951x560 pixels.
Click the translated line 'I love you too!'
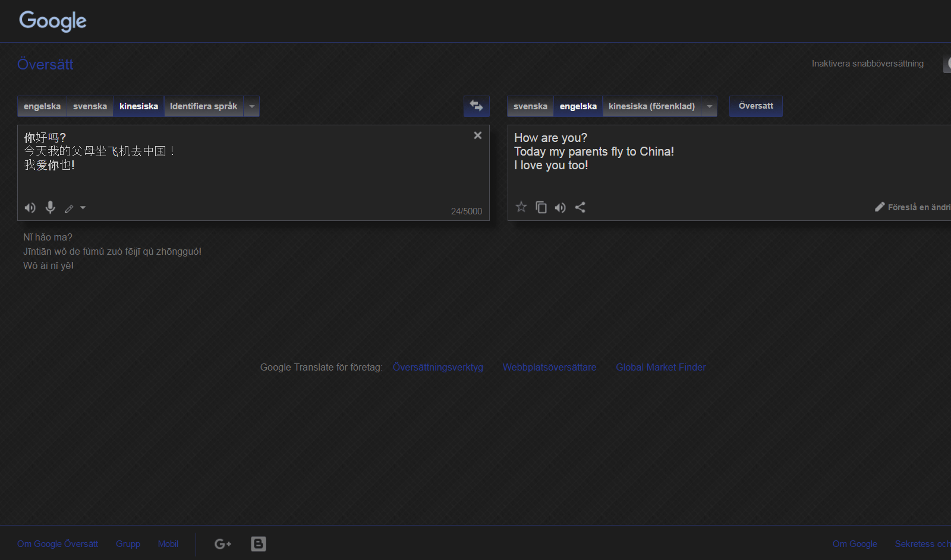[551, 165]
